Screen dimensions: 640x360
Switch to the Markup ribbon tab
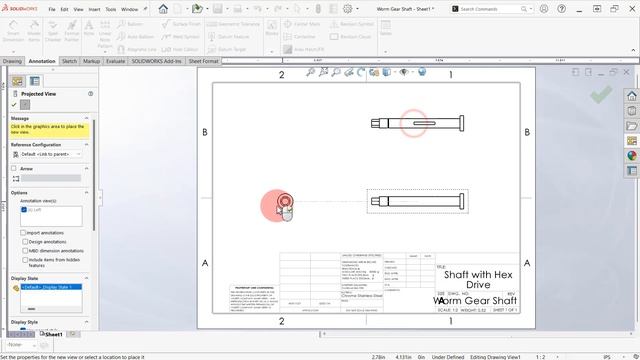point(91,61)
